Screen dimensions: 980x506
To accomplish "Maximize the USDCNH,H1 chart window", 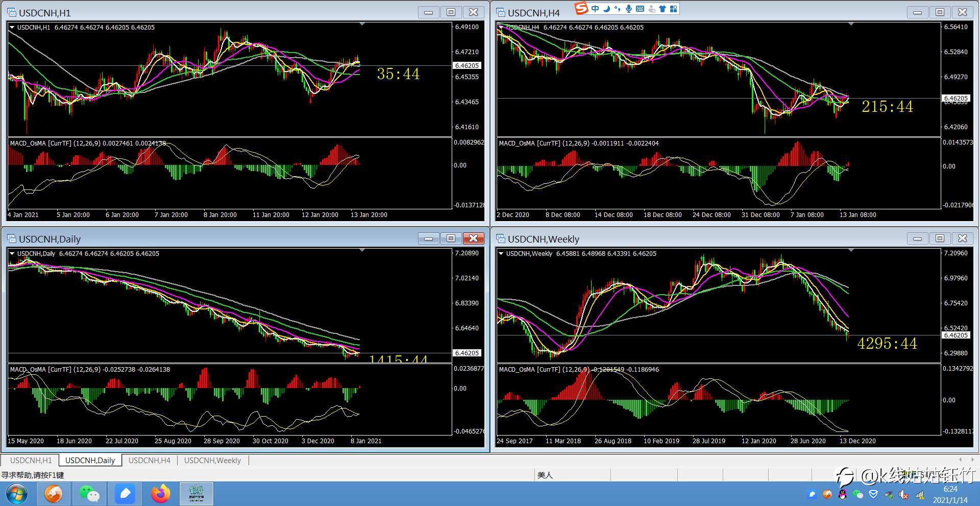I will pos(451,12).
